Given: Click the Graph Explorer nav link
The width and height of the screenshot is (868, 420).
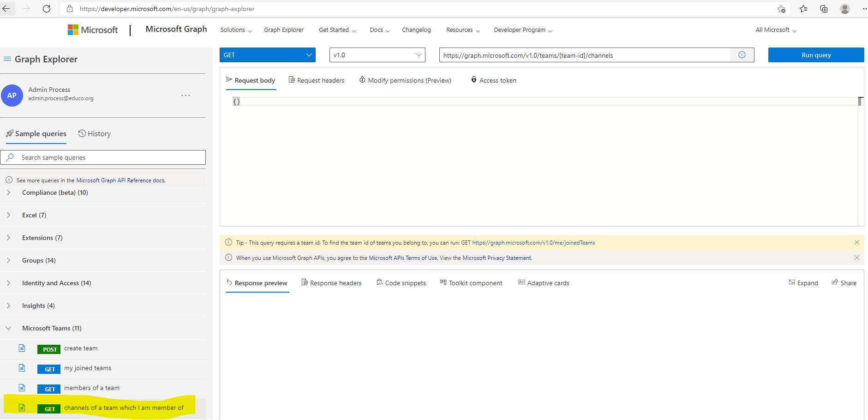Looking at the screenshot, I should [284, 30].
